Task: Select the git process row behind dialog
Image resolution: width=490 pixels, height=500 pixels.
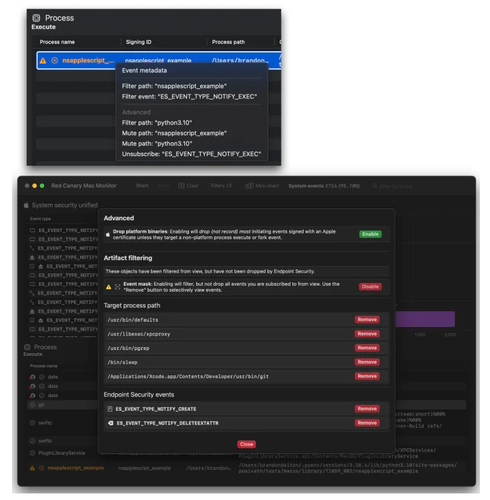Action: tap(62, 405)
